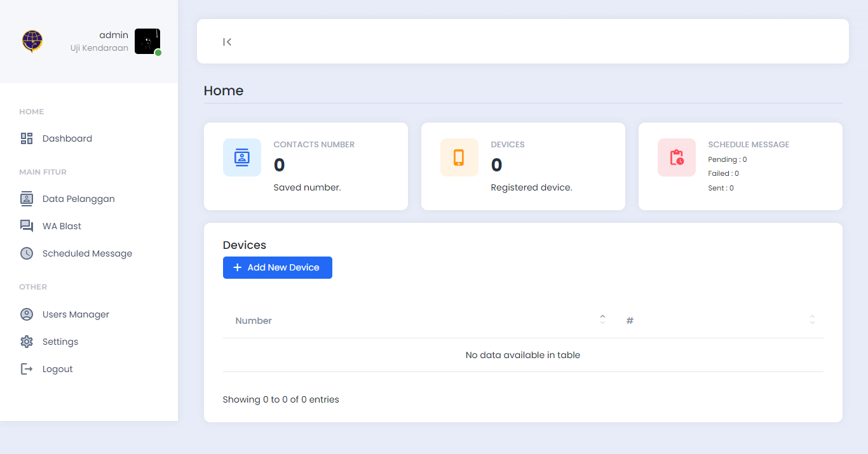Viewport: 868px width, 454px height.
Task: Select the Scheduled Message clock icon
Action: point(26,253)
